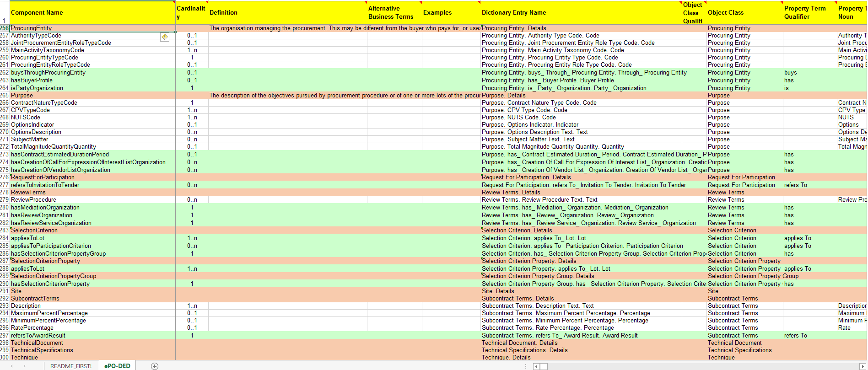Click the Purpose component name cell
868x370 pixels.
[x=92, y=96]
